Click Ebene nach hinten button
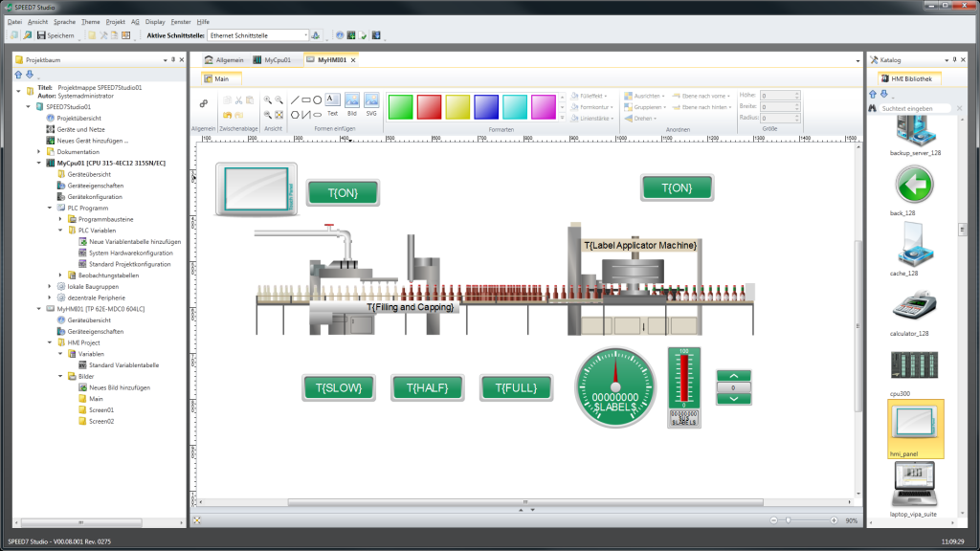This screenshot has height=551, width=980. 702,107
